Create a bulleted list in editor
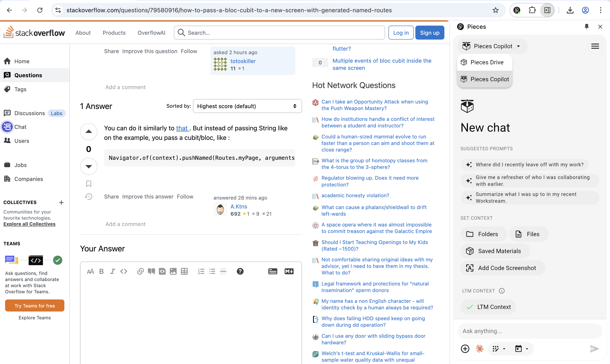 coord(212,271)
